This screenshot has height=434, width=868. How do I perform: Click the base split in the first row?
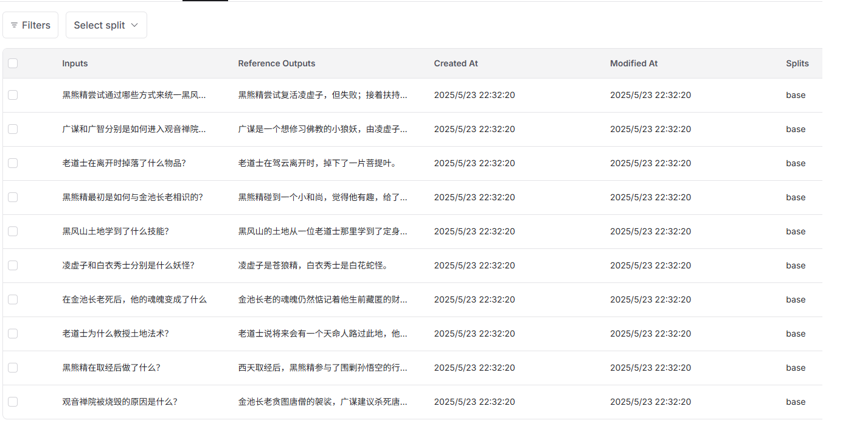pyautogui.click(x=795, y=95)
